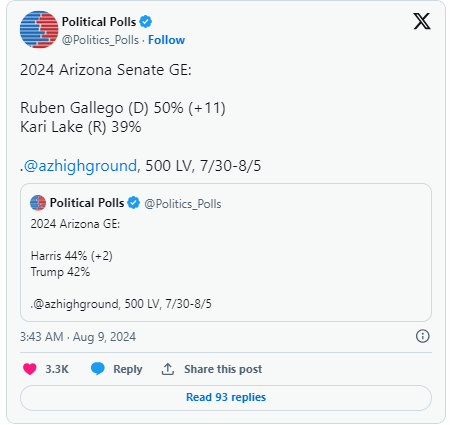Click the share upload arrow icon
The width and height of the screenshot is (450, 425).
point(168,369)
